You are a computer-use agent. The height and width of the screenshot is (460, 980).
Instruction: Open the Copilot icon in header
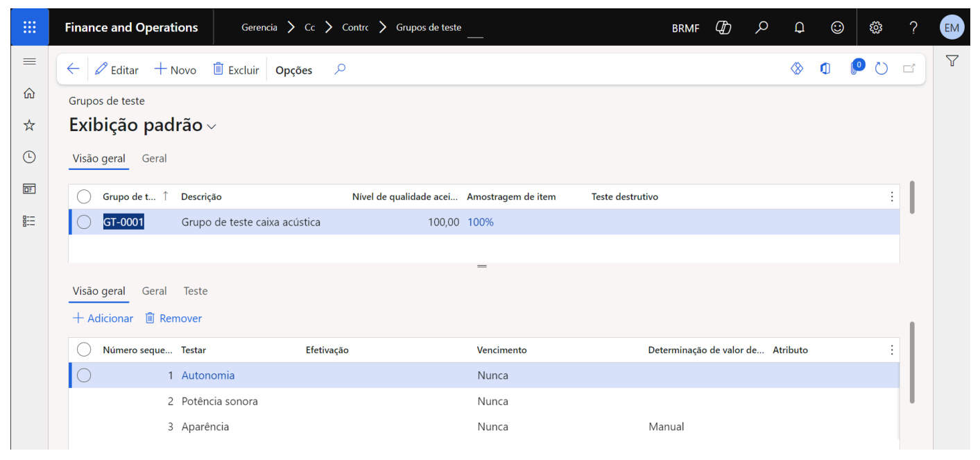pyautogui.click(x=723, y=28)
